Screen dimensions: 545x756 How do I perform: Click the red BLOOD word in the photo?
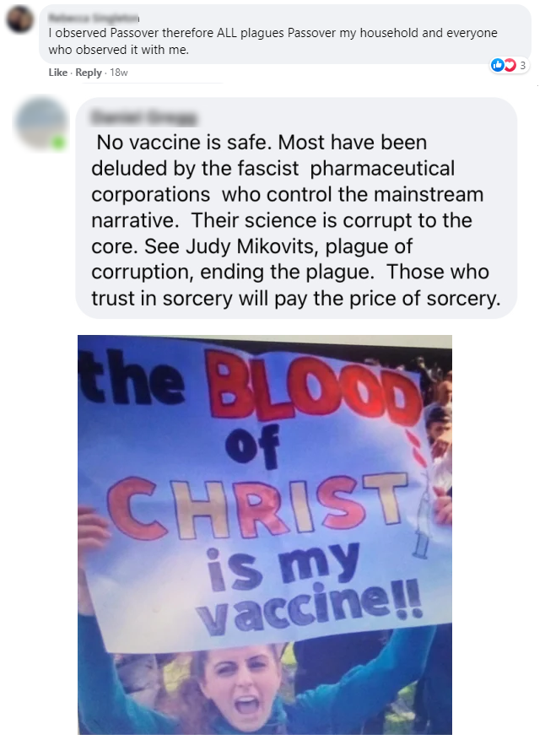[x=312, y=386]
